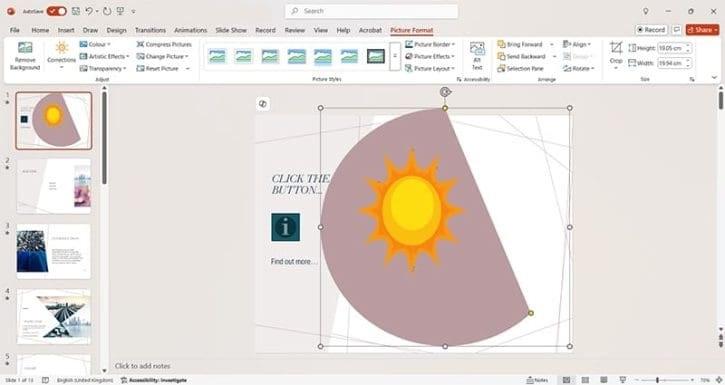
Task: Click the Share button
Action: pos(702,30)
